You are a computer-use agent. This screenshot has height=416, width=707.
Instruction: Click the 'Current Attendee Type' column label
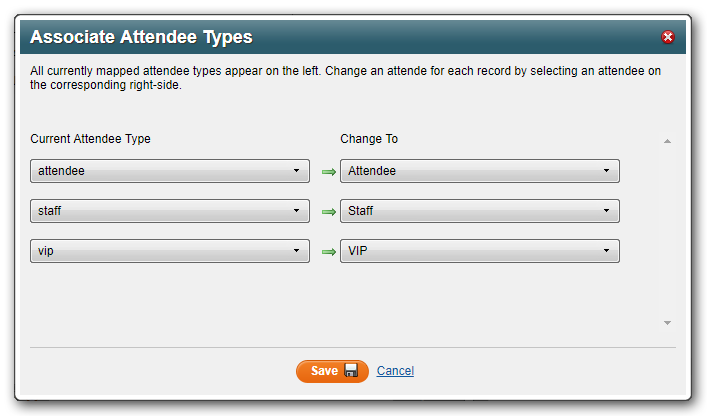coord(91,139)
